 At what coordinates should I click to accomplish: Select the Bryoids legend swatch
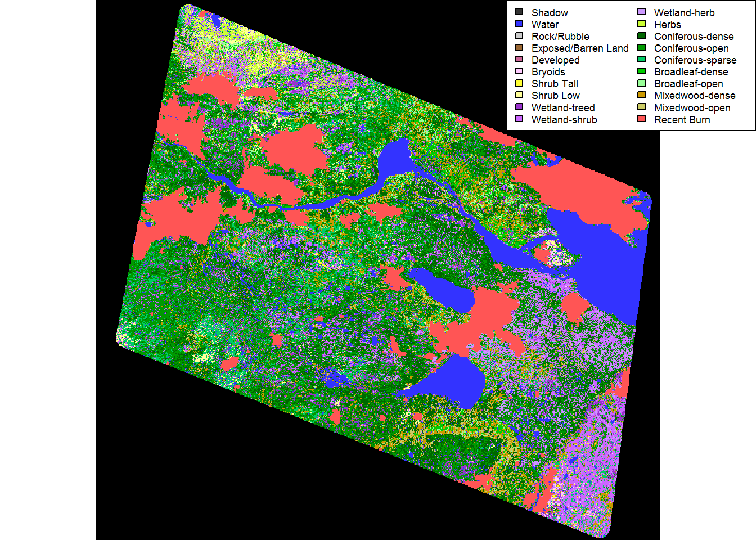pos(519,71)
